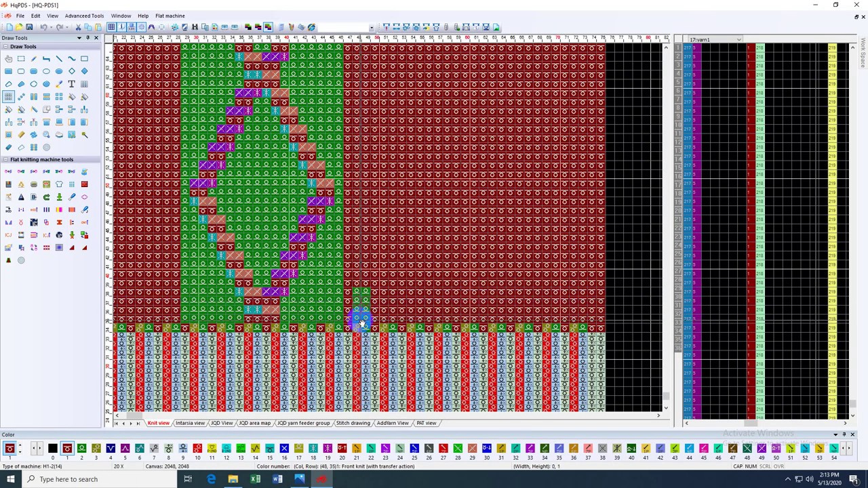
Task: Click the Copy toolbar icon
Action: click(x=88, y=27)
